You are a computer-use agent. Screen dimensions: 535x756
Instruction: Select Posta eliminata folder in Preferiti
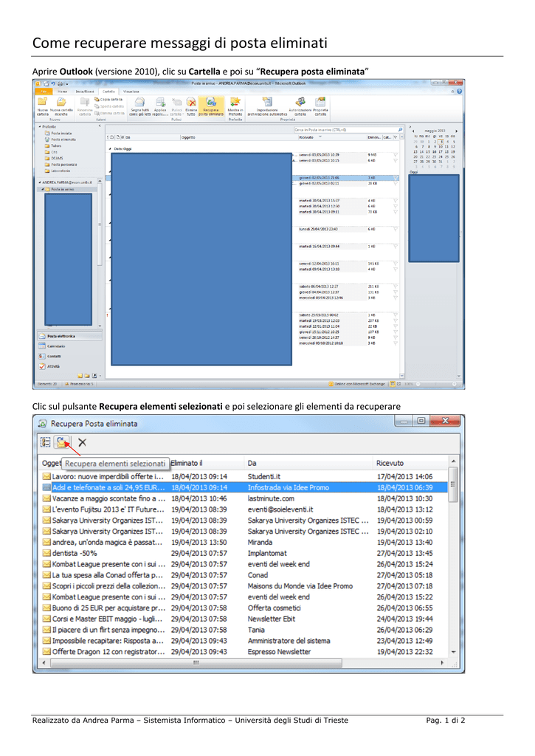point(60,140)
